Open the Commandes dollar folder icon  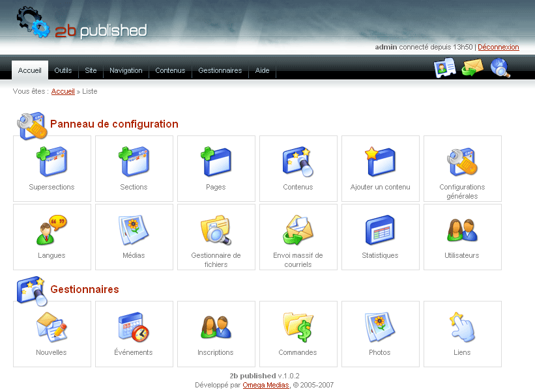click(x=298, y=327)
